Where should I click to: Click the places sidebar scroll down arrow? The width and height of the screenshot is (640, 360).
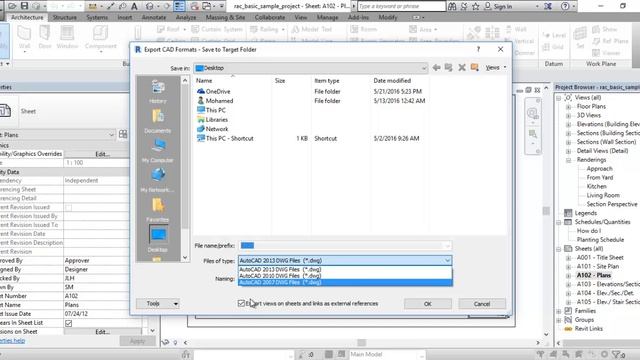[185, 258]
